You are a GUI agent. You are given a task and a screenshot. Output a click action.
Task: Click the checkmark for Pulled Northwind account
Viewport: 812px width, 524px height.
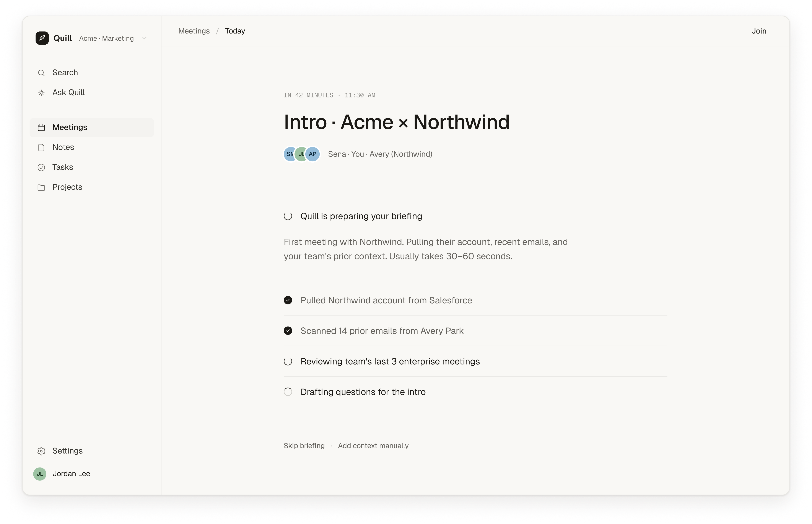tap(288, 300)
